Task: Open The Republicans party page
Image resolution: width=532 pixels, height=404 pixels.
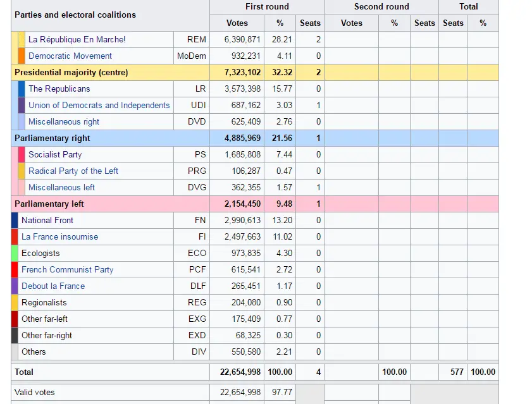Action: pos(59,89)
